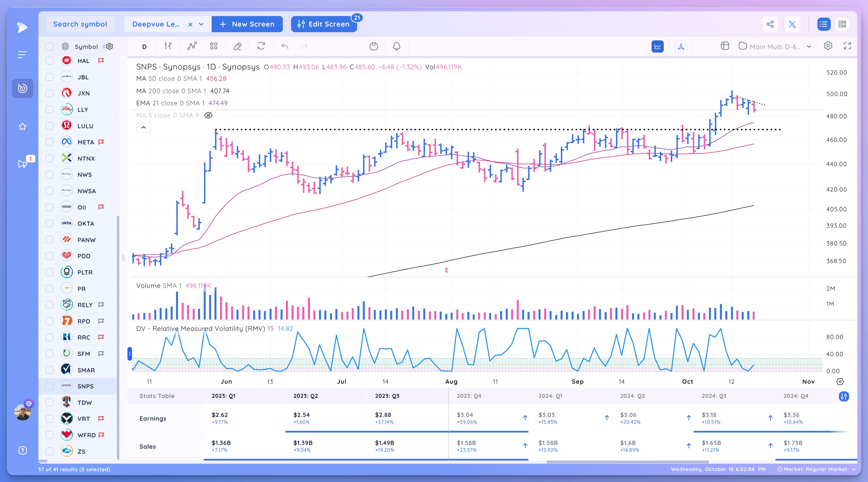
Task: Collapse the indicator legend with the caret button
Action: [144, 127]
